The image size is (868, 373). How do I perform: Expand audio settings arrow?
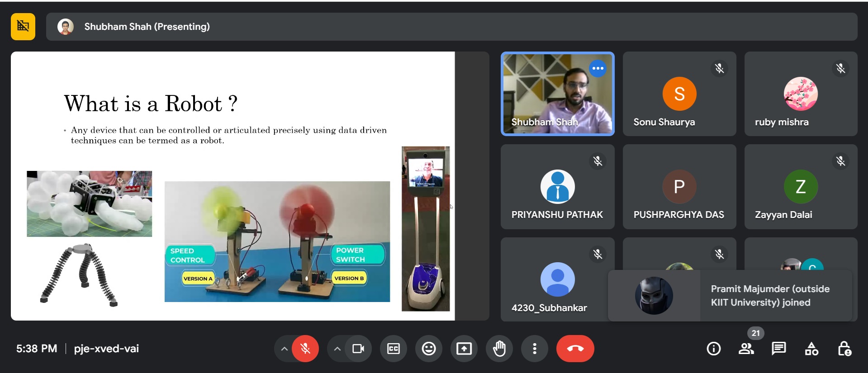pyautogui.click(x=284, y=349)
